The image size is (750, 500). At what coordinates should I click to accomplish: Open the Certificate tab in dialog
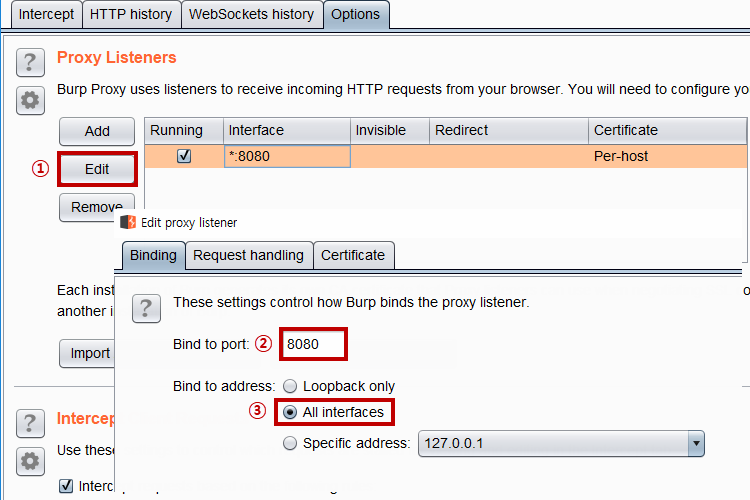pyautogui.click(x=353, y=256)
